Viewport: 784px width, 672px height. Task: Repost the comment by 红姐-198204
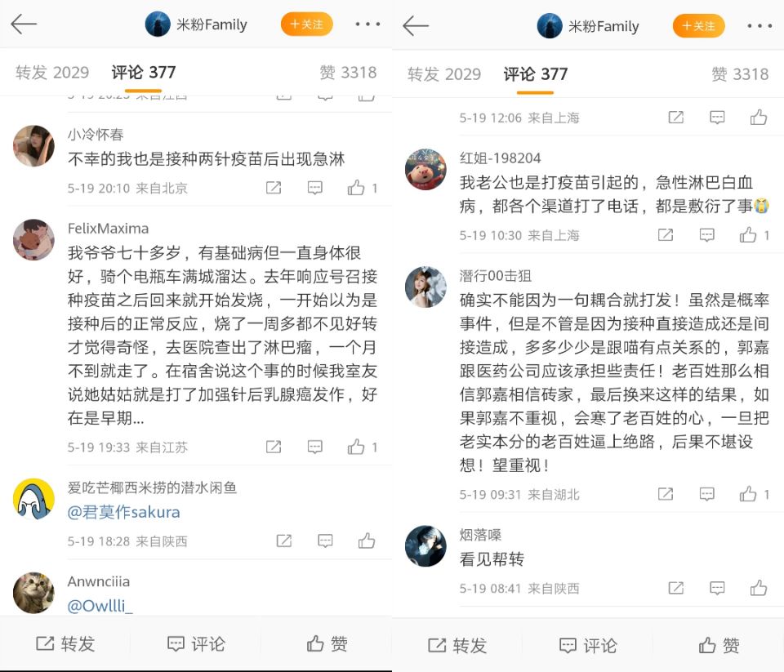click(666, 235)
